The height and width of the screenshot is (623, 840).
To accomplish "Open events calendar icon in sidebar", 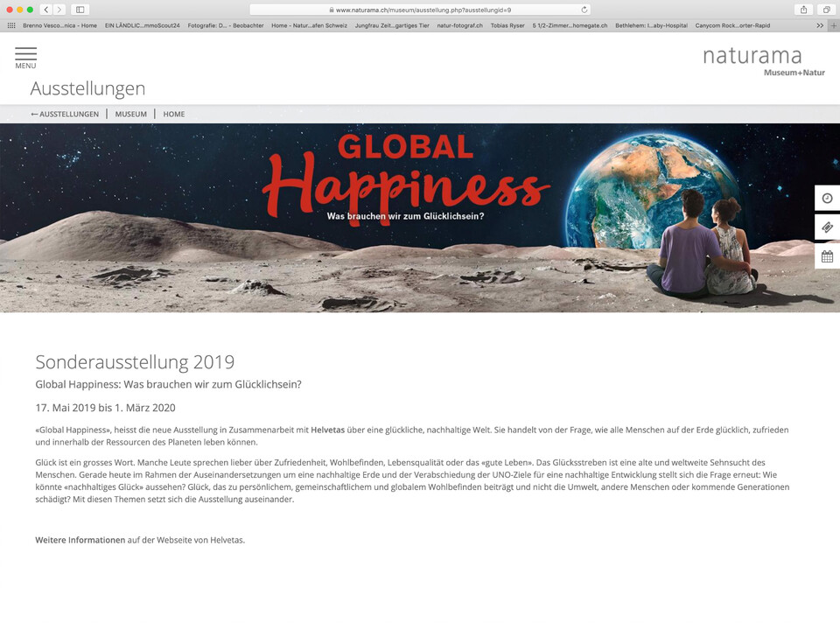I will tap(827, 255).
